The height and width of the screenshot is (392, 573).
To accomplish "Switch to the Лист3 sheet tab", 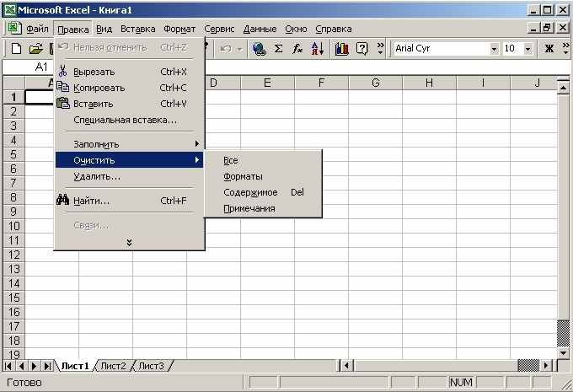I will click(x=152, y=366).
